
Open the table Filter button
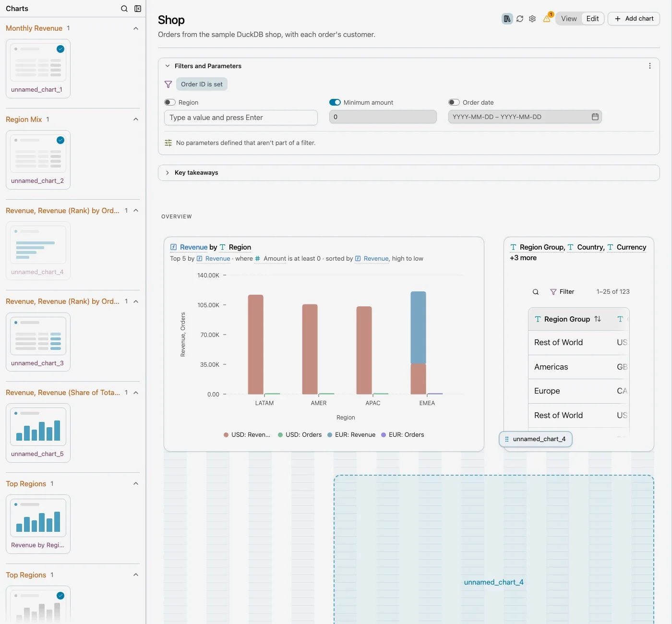tap(562, 292)
